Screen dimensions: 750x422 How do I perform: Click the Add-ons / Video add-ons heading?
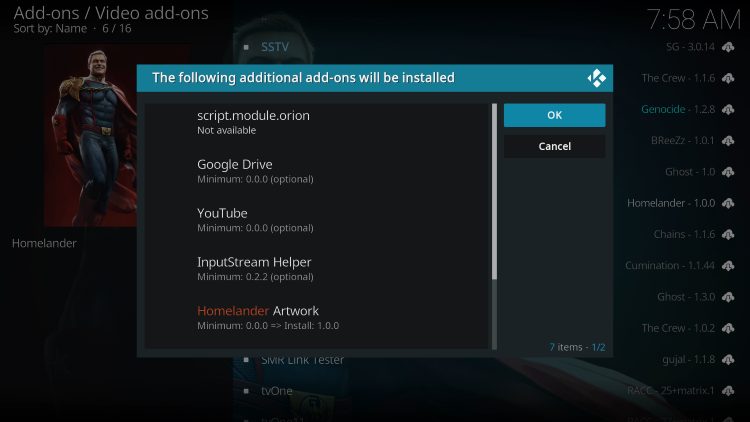pyautogui.click(x=111, y=13)
